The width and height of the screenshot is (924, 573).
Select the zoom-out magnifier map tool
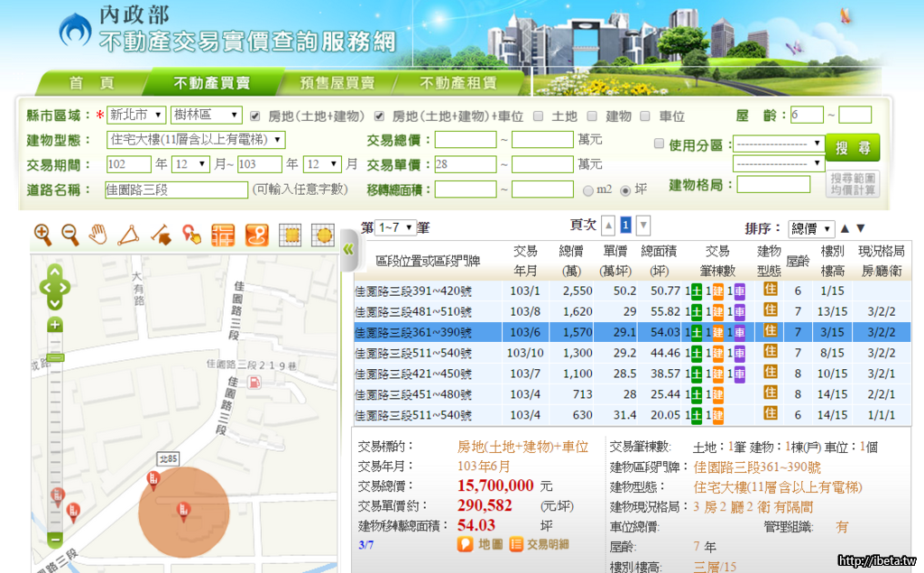(x=70, y=235)
